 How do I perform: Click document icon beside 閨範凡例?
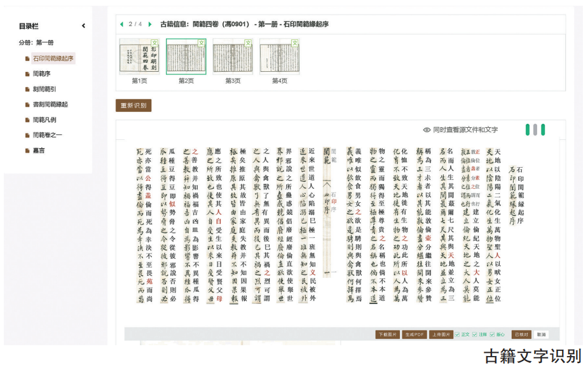pos(27,120)
